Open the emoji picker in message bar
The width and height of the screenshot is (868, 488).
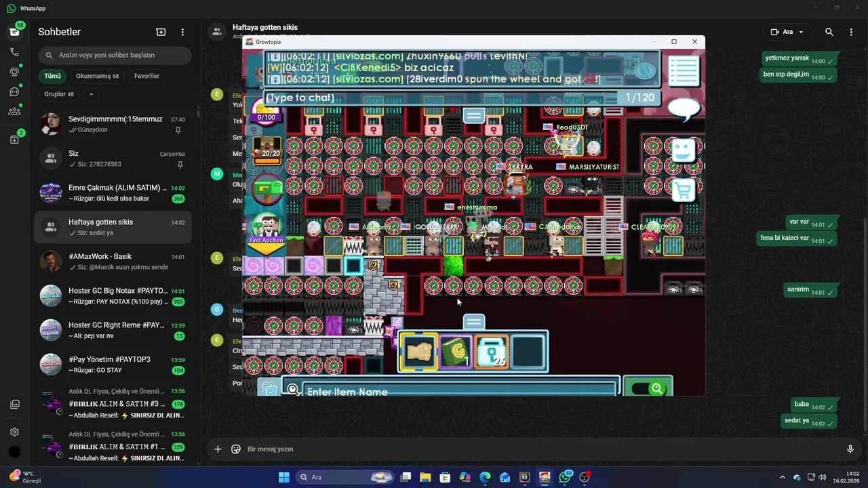236,449
